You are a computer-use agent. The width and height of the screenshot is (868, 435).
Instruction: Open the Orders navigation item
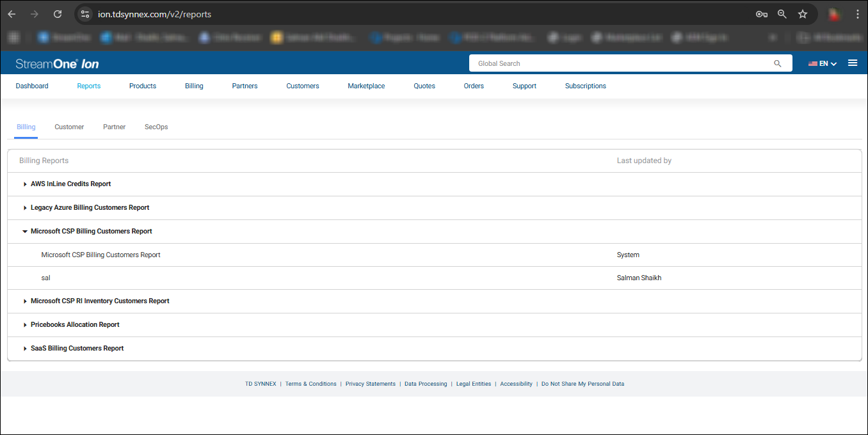point(474,86)
